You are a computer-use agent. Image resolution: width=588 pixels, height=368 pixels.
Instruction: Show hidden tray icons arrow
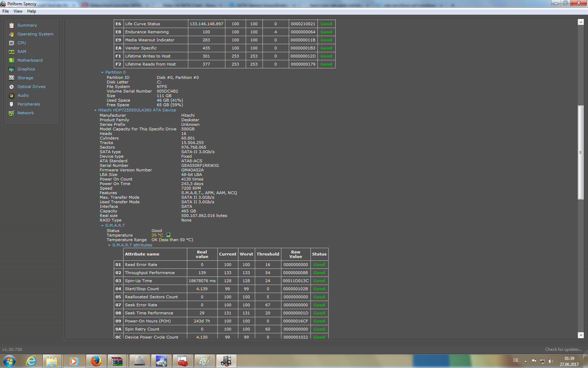click(x=525, y=361)
